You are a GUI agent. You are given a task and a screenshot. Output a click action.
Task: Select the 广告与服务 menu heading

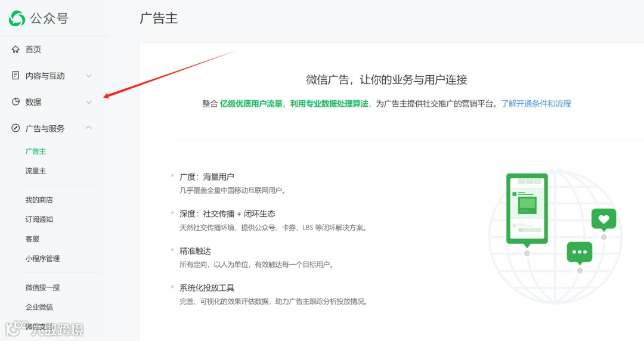[45, 128]
